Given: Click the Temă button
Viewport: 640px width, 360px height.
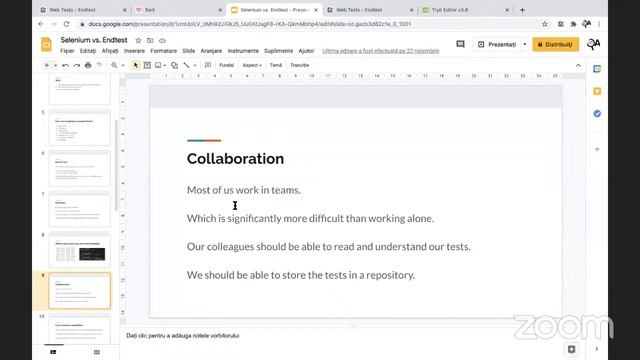Looking at the screenshot, I should click(276, 65).
